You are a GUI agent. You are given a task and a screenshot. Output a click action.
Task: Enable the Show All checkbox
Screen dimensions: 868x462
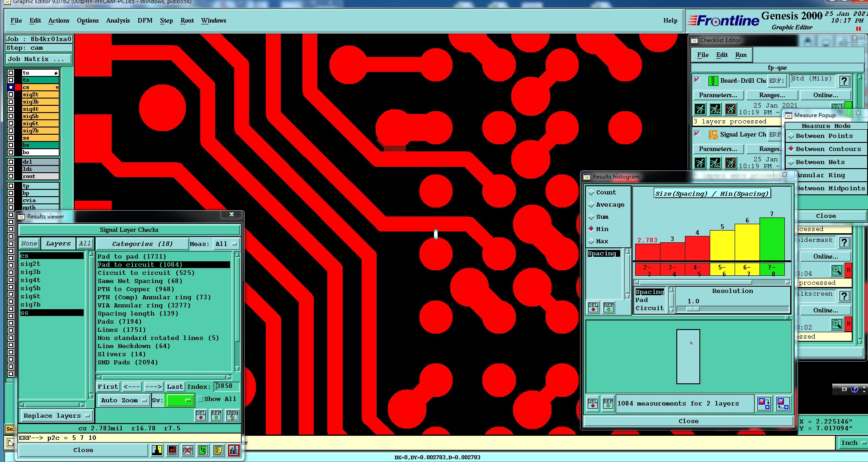tap(200, 399)
